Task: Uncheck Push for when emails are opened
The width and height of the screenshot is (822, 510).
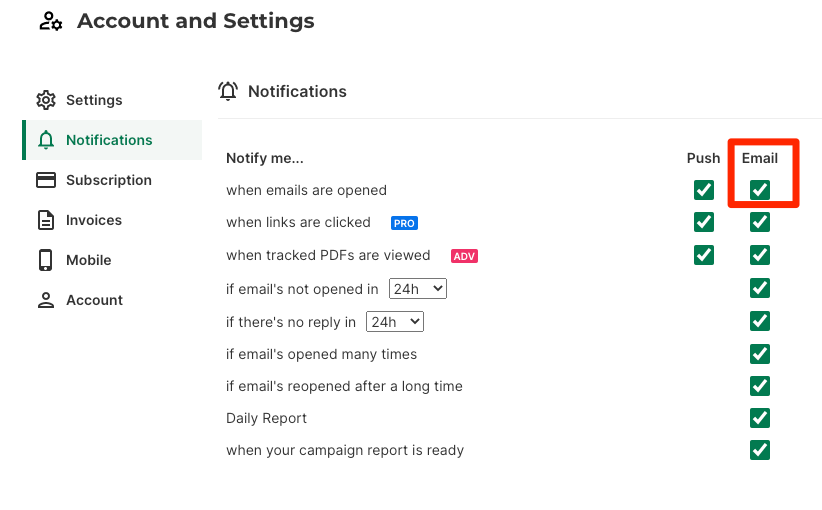Action: click(x=704, y=190)
